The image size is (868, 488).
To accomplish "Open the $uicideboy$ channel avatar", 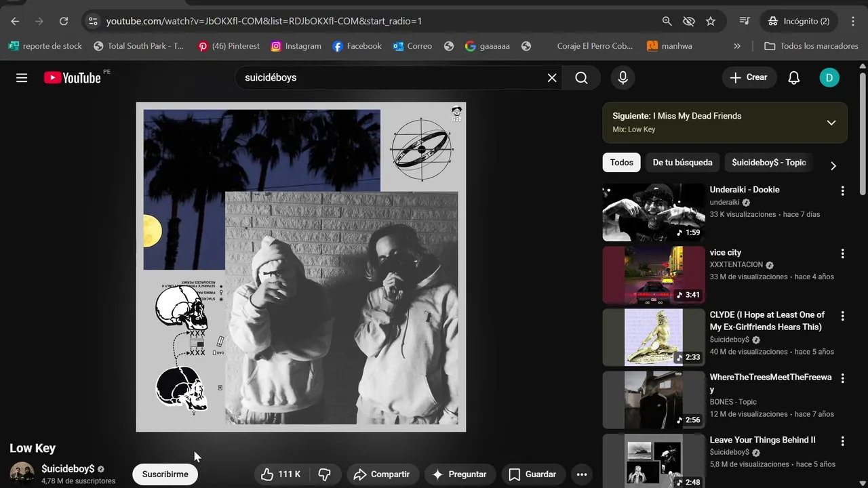I will click(x=22, y=474).
